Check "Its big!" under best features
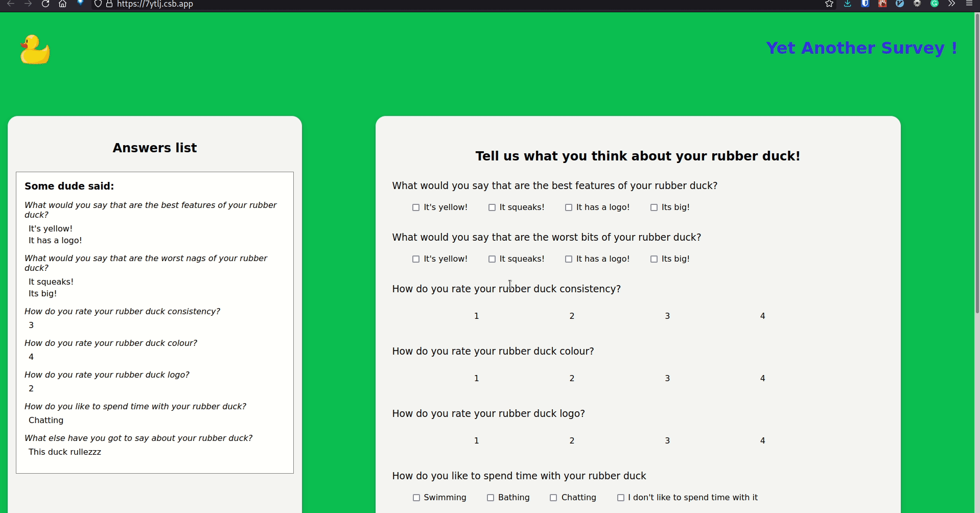The width and height of the screenshot is (980, 513). tap(654, 207)
